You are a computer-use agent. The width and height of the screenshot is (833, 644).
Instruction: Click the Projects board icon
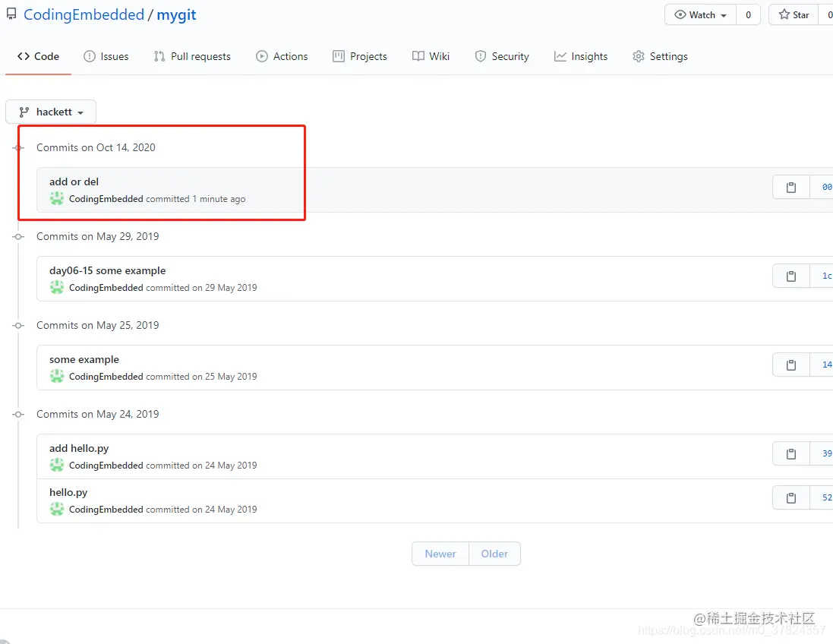339,56
